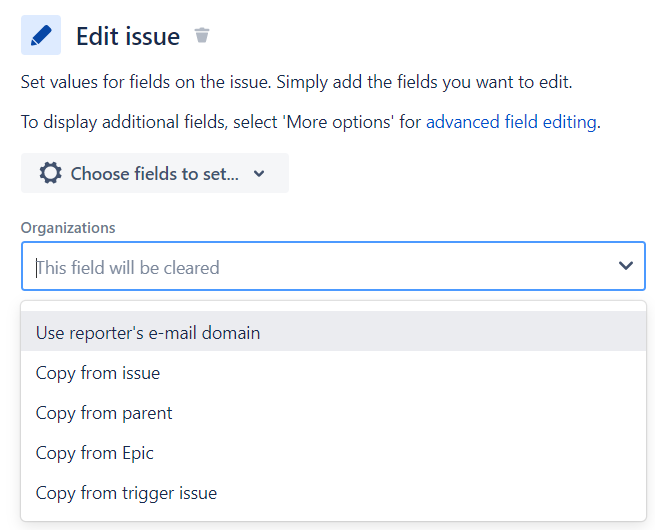Click the 'To display additional fields' text
This screenshot has width=655, height=530.
pos(124,122)
